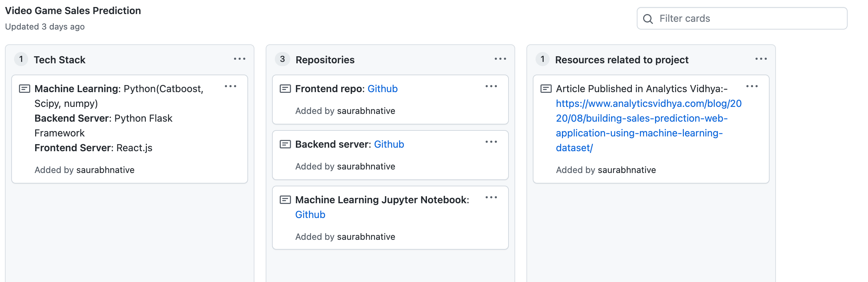Open card menu for Analytics Vidhya article
Viewport: 868px width, 282px height.
pyautogui.click(x=752, y=86)
